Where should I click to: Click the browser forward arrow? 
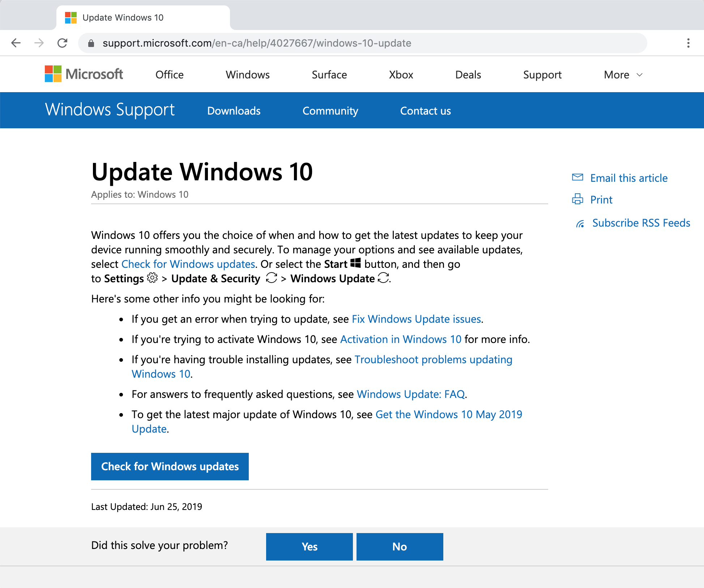[39, 43]
